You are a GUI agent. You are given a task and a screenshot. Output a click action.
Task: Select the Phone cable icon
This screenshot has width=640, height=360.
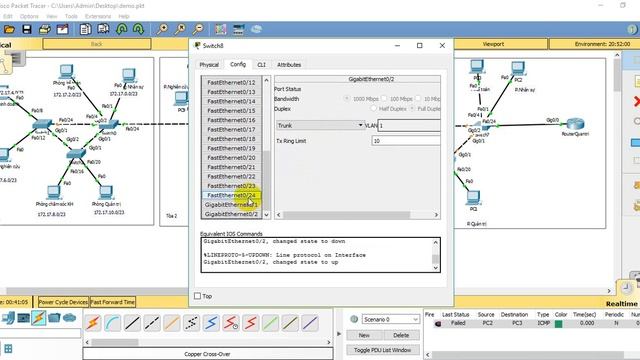[x=191, y=323]
